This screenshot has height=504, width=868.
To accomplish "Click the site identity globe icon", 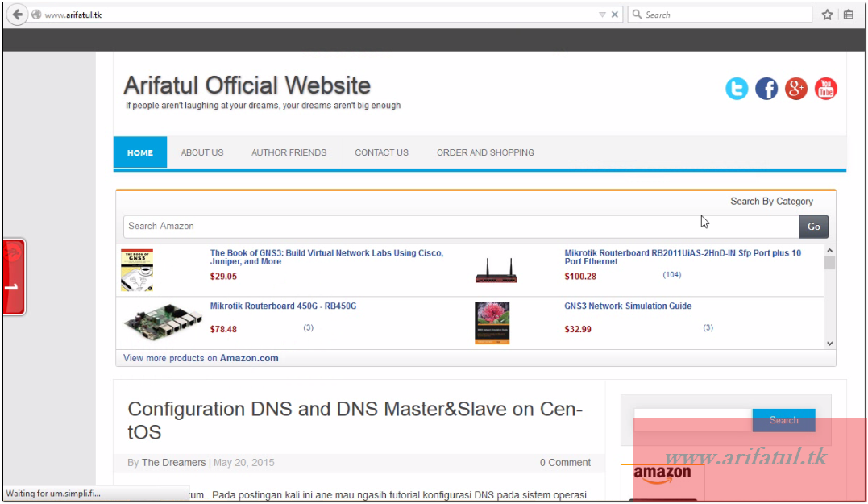I will point(36,15).
